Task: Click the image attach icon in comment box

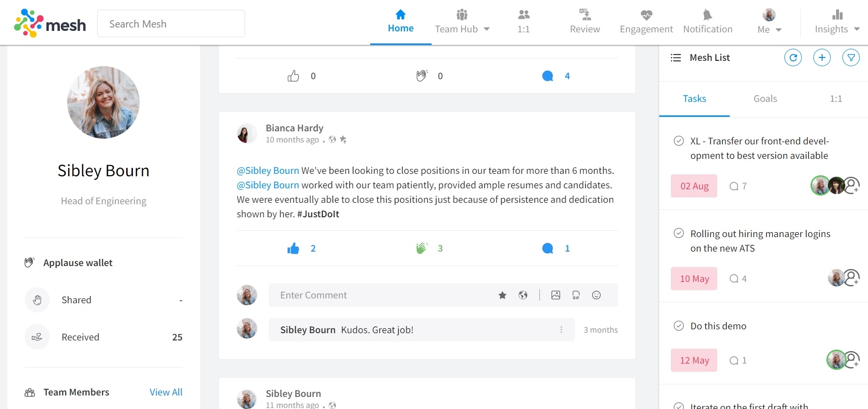Action: [556, 295]
